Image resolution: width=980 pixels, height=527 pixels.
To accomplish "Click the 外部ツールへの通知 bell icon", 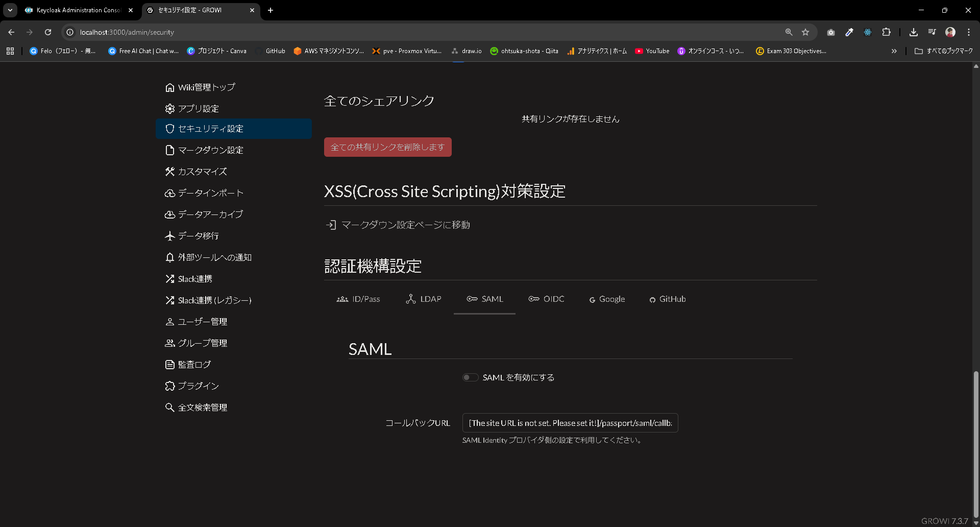I will point(170,257).
